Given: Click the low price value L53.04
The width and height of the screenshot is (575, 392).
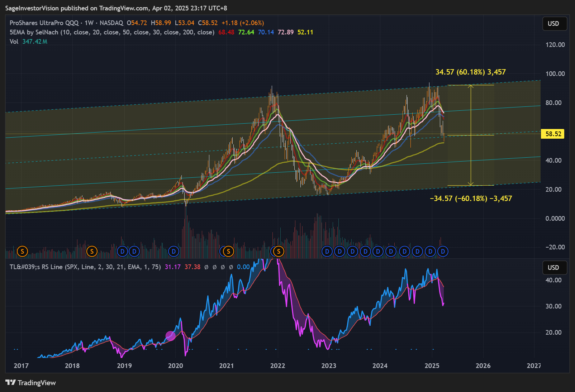Looking at the screenshot, I should pos(185,23).
